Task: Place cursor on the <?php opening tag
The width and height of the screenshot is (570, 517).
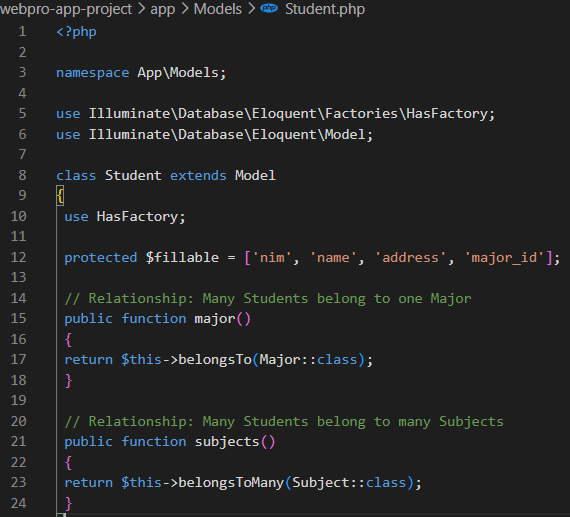Action: [76, 32]
